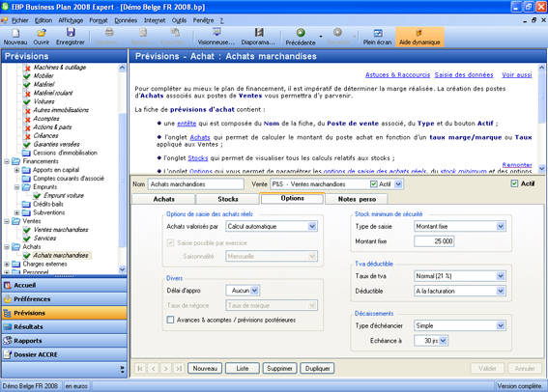Switch to the Stocks tab
The image size is (548, 392).
[228, 199]
